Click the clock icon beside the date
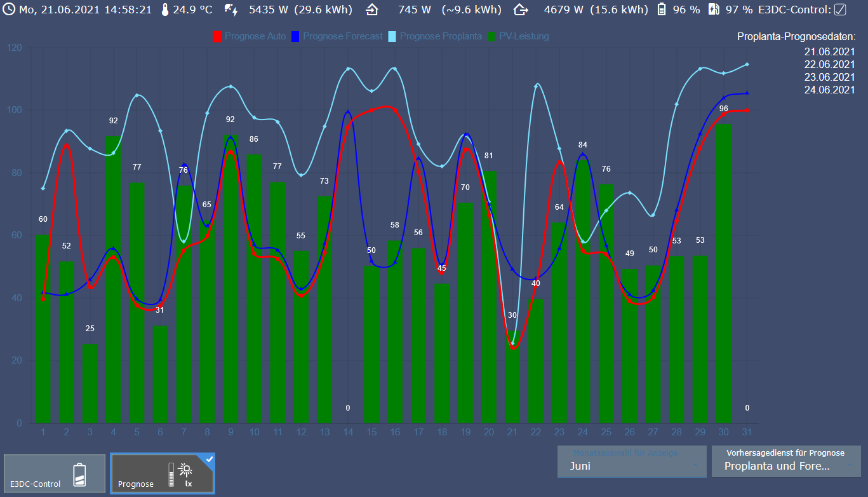The image size is (868, 497). 10,10
